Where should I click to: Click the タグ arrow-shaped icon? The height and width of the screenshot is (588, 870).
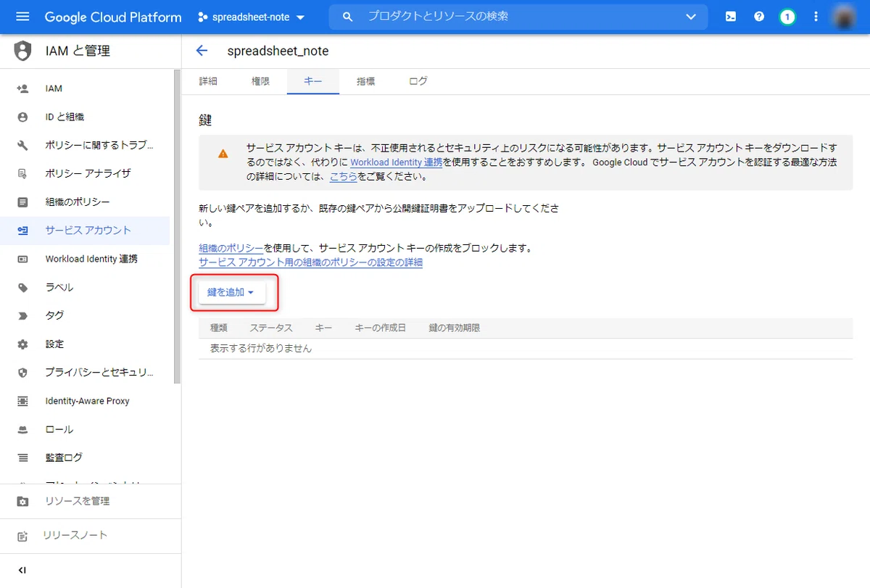22,315
